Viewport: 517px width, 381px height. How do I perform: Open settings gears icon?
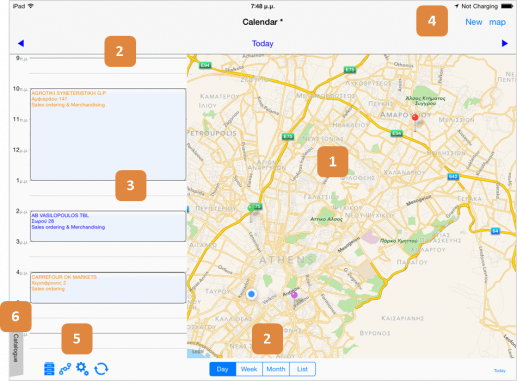pos(82,369)
